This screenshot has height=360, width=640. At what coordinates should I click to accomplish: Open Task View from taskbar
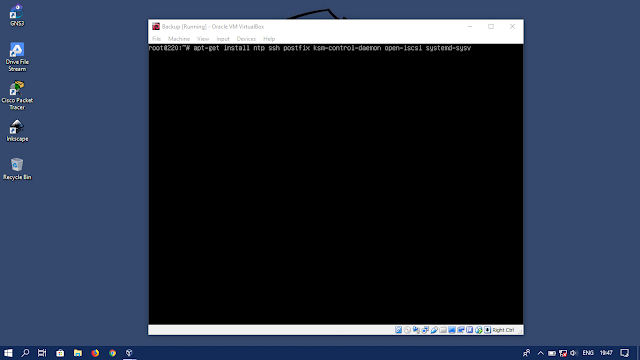(x=42, y=353)
